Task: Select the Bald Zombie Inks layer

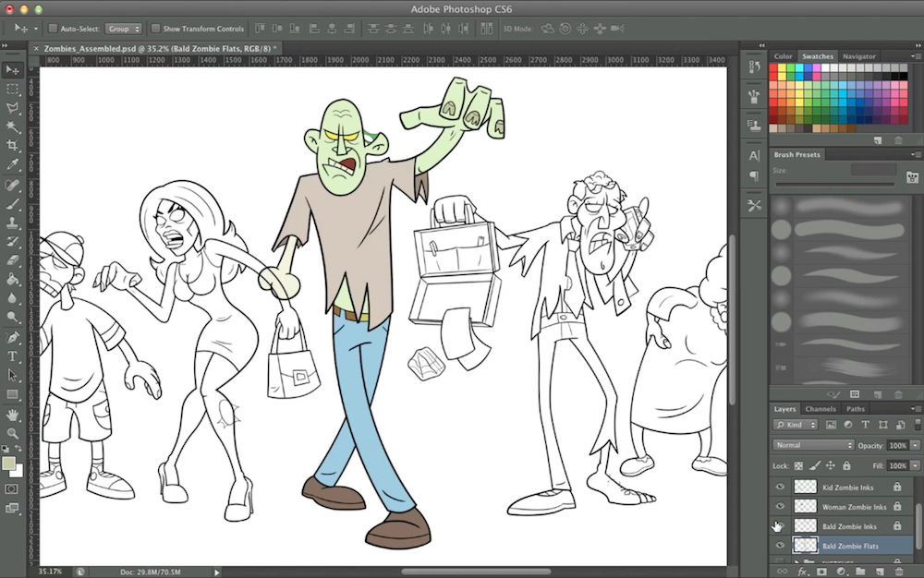Action: click(x=850, y=525)
